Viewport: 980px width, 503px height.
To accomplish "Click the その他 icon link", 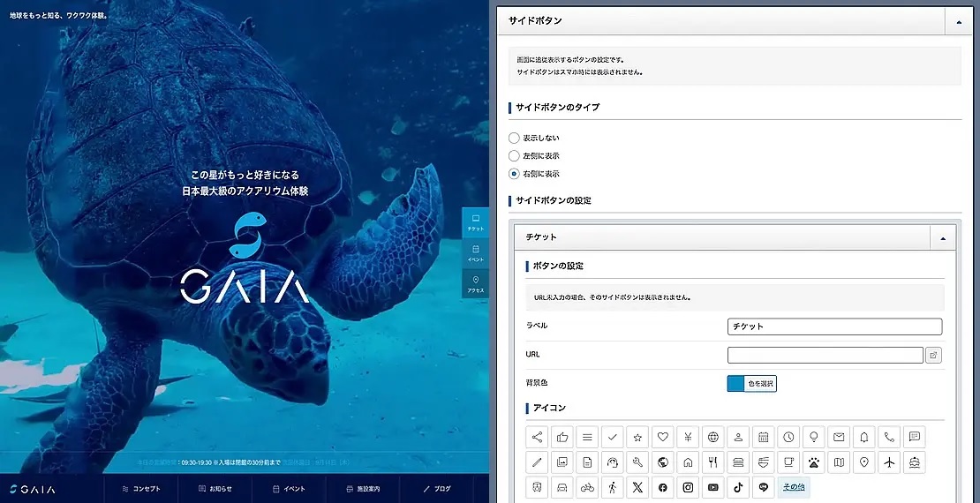I will coord(793,487).
